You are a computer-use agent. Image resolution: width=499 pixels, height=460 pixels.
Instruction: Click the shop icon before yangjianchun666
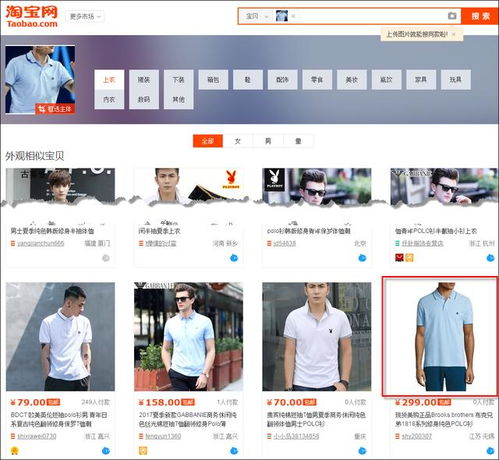(13, 244)
